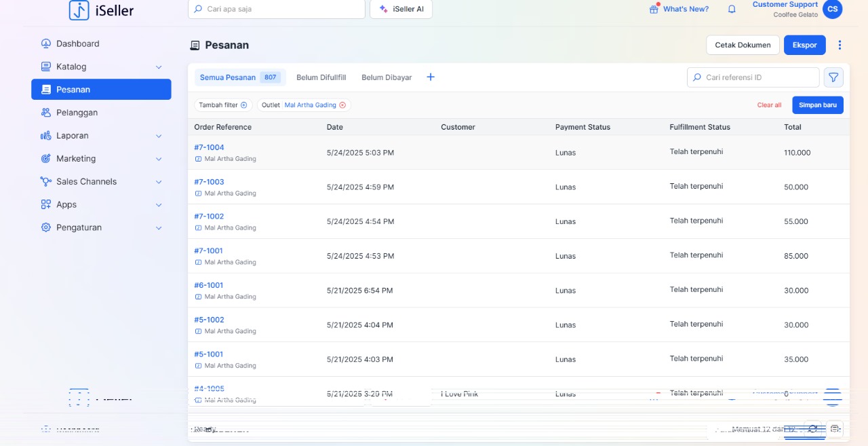Switch to the Belum Dibayar tab
The height and width of the screenshot is (446, 868).
(387, 77)
